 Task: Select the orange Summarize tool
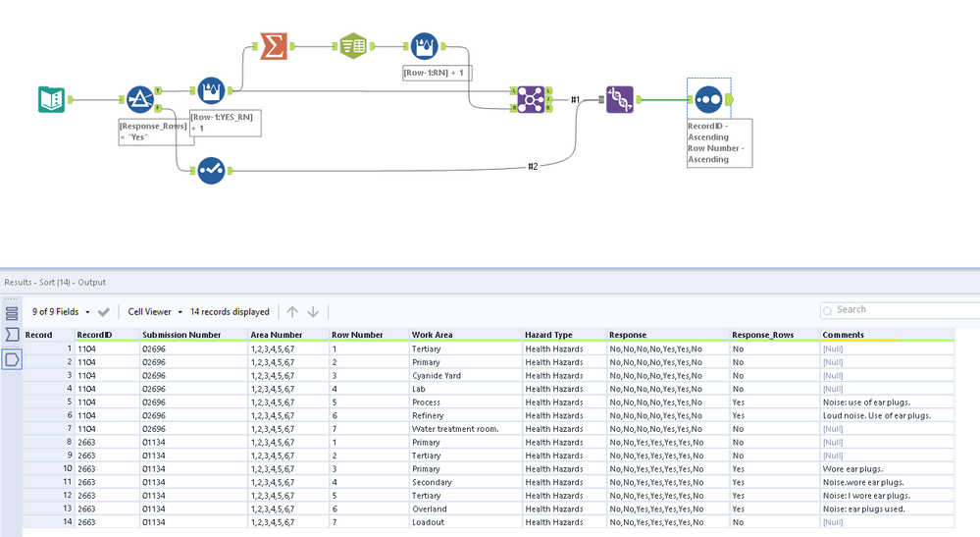(x=274, y=45)
